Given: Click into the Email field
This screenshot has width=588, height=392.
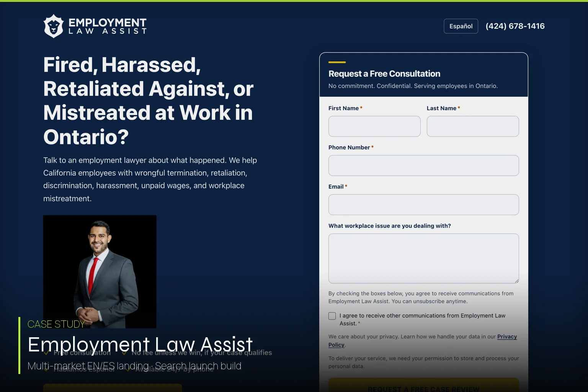Looking at the screenshot, I should click(x=424, y=205).
